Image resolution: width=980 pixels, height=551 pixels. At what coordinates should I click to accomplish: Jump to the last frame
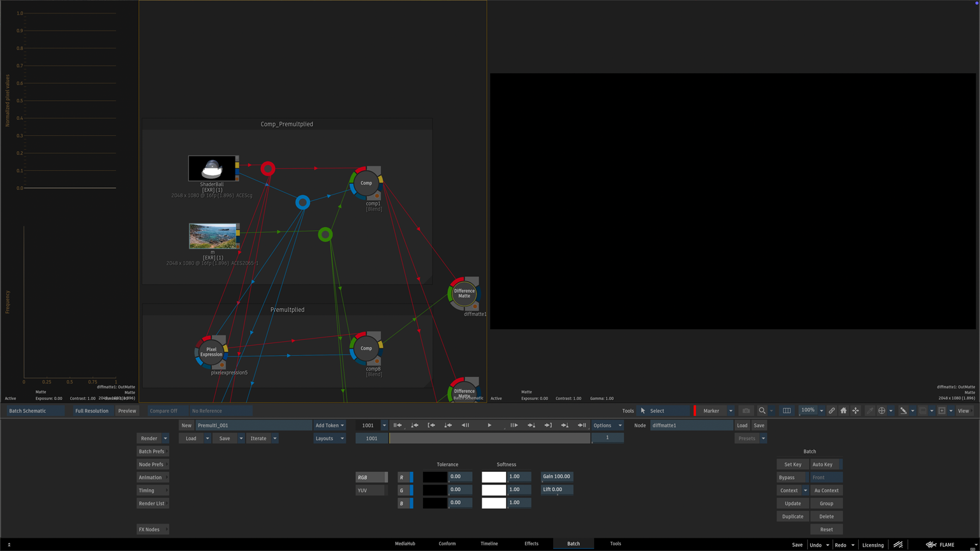pyautogui.click(x=582, y=425)
